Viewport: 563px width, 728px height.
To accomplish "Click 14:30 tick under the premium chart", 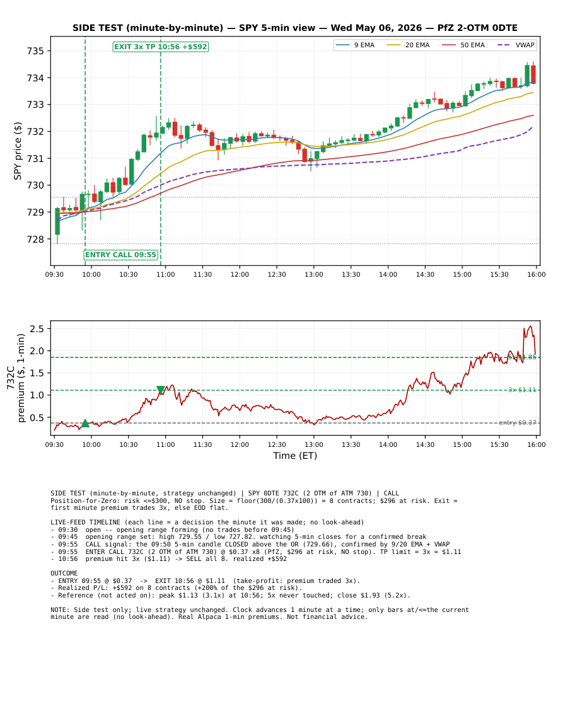I will click(425, 444).
